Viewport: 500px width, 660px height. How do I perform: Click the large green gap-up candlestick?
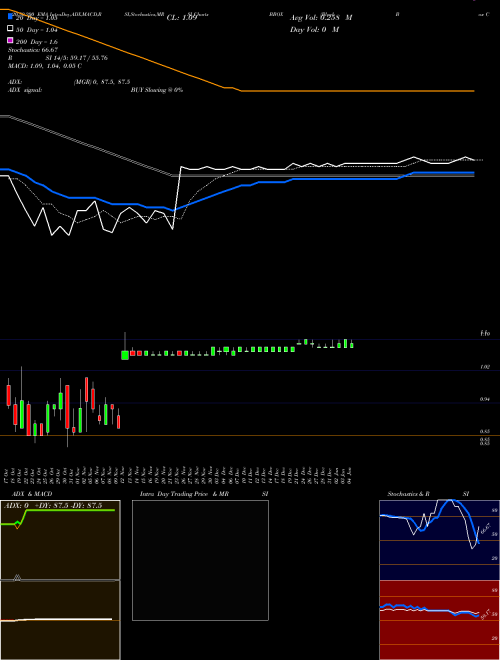point(125,355)
